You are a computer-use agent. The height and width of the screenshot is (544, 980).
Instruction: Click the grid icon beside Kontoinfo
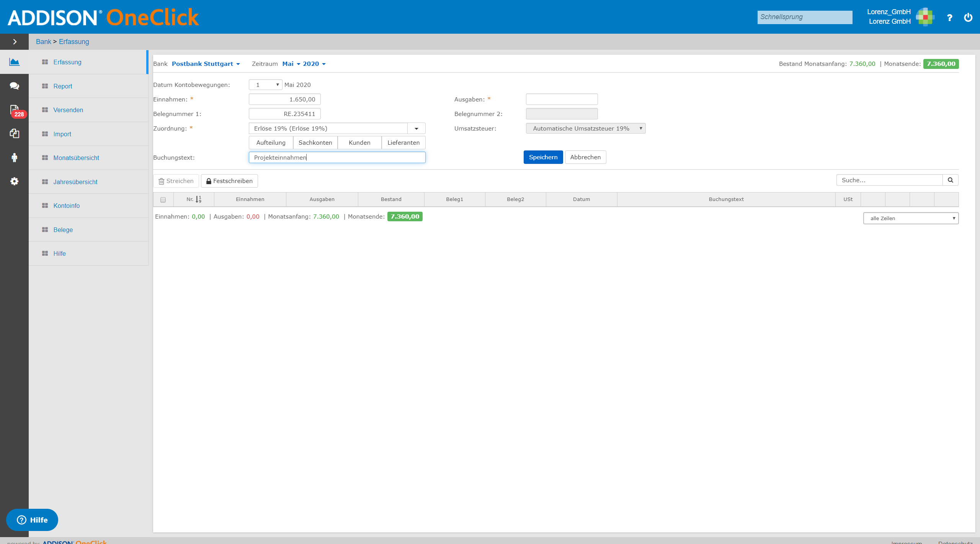point(45,206)
